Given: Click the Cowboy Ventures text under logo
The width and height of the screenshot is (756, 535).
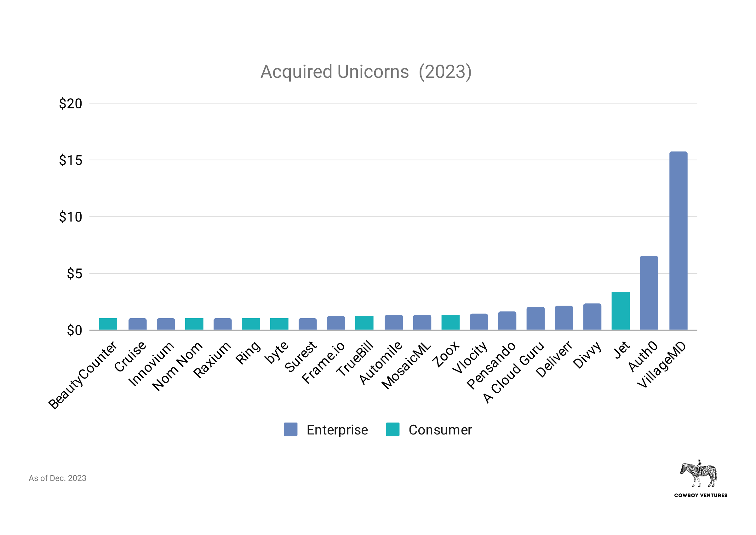Looking at the screenshot, I should point(701,495).
